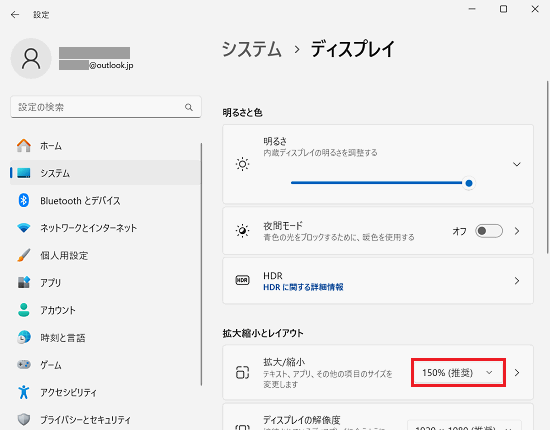Screen dimensions: 550x430
Task: Click the search magnifier icon
Action: (x=189, y=107)
